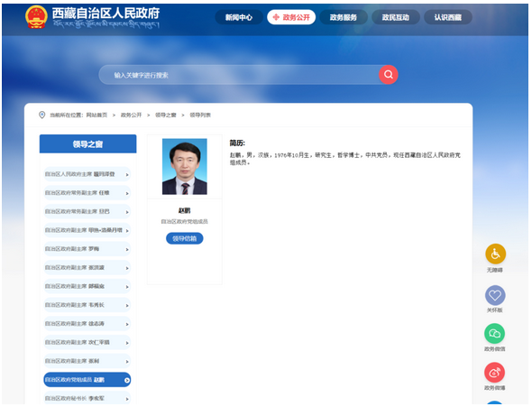Click the red search magnifier icon
This screenshot has width=532, height=416.
coord(388,74)
